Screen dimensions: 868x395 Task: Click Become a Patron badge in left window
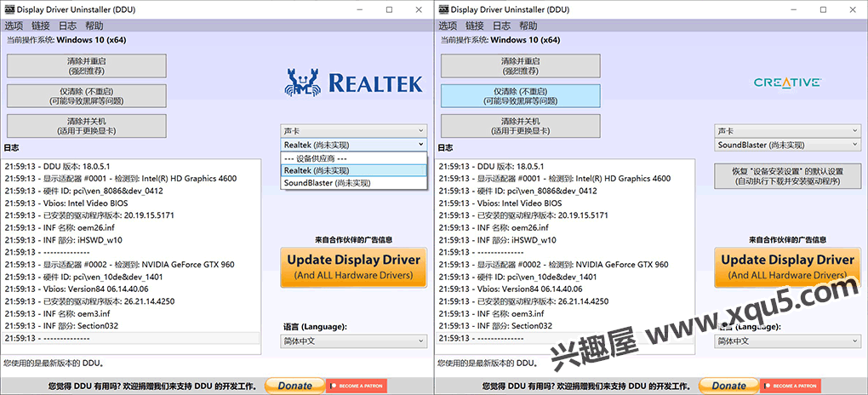tap(357, 386)
